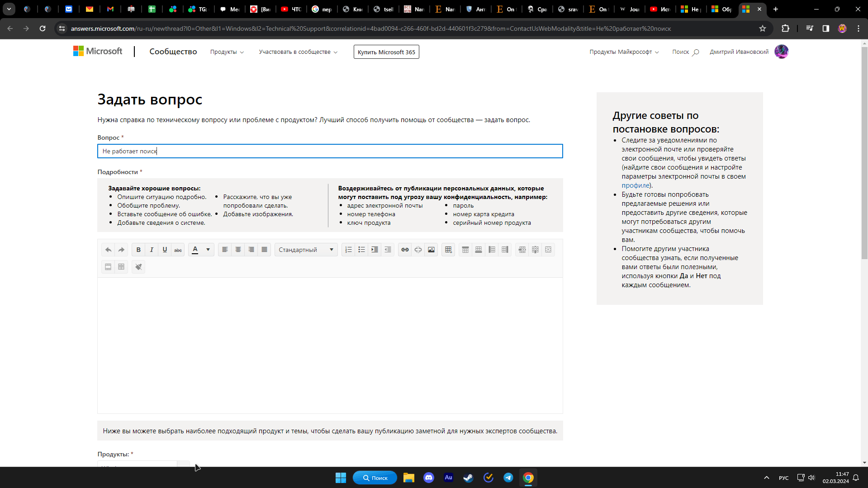868x488 pixels.
Task: Click into the details text editor area
Action: coord(330,345)
